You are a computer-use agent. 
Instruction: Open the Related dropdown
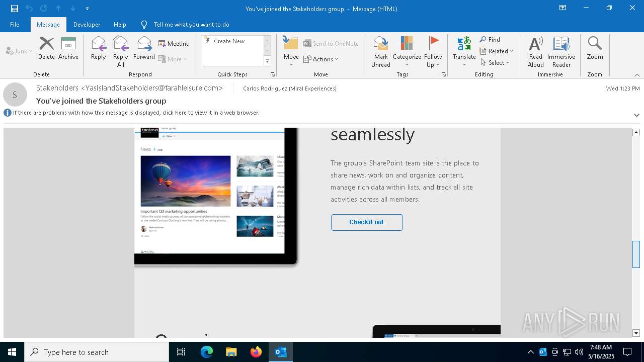497,51
